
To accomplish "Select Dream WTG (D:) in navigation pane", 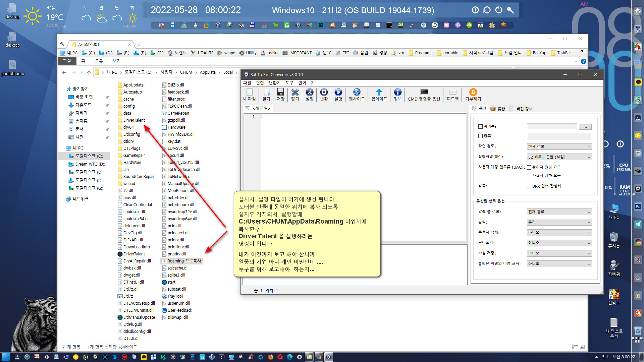I will click(x=87, y=164).
